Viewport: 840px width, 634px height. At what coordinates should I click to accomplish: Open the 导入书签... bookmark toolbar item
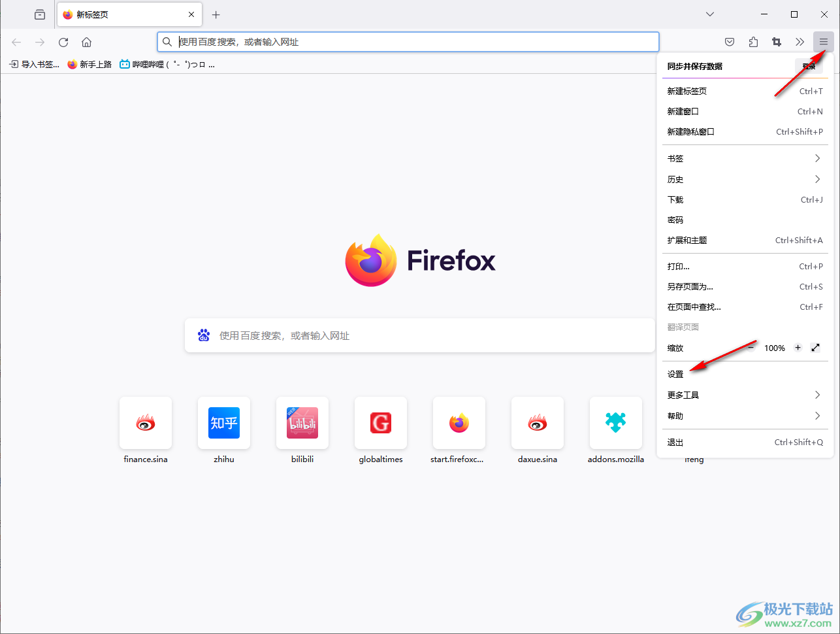34,64
